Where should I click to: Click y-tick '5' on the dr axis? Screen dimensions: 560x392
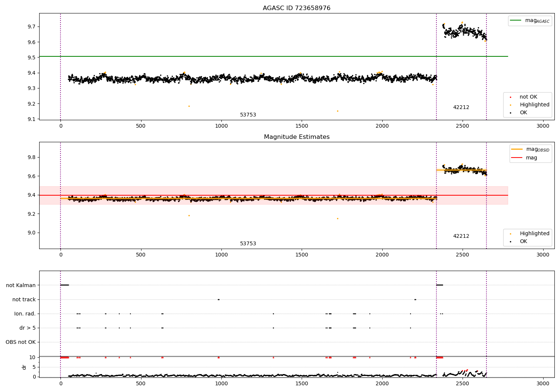tap(34, 367)
